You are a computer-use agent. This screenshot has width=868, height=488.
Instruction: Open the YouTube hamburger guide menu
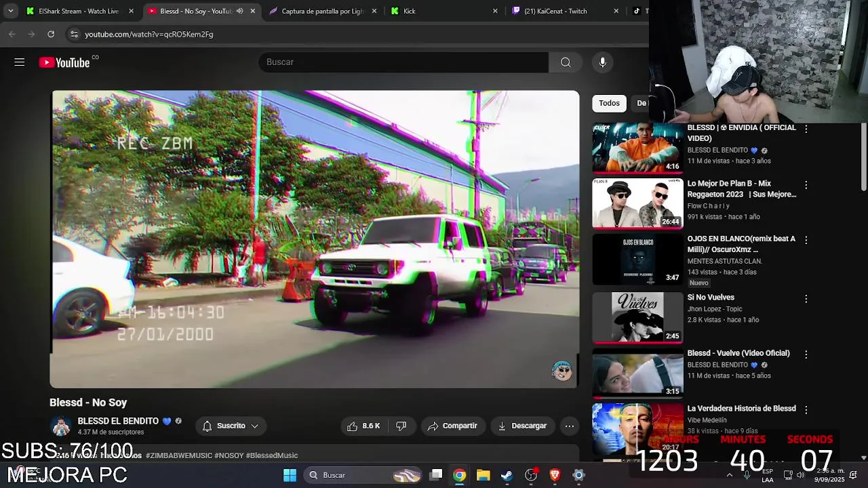click(x=19, y=62)
